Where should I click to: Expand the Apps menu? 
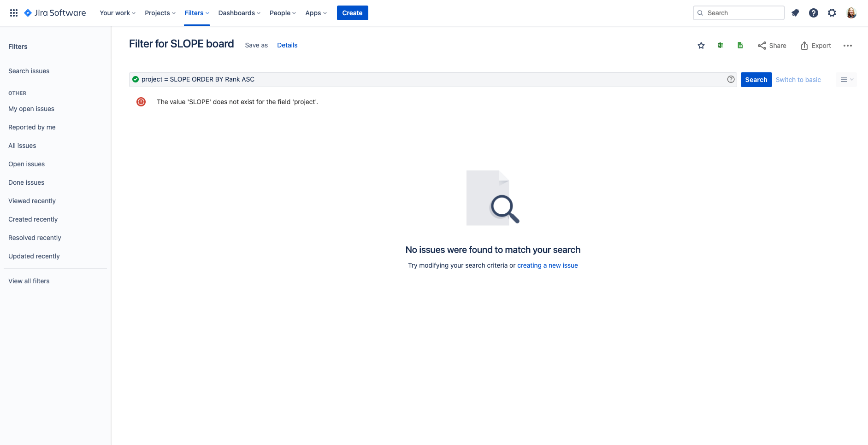coord(316,13)
